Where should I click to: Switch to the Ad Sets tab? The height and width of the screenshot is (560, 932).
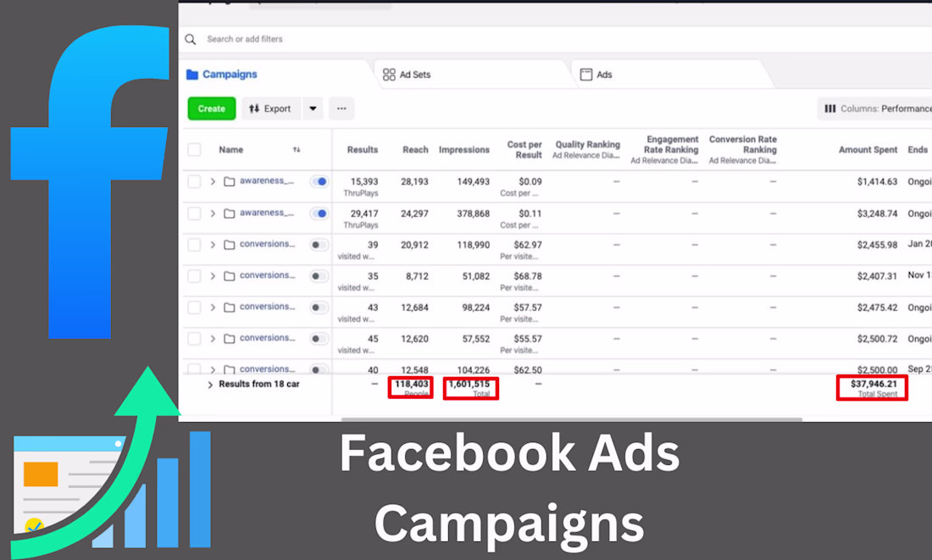coord(415,75)
